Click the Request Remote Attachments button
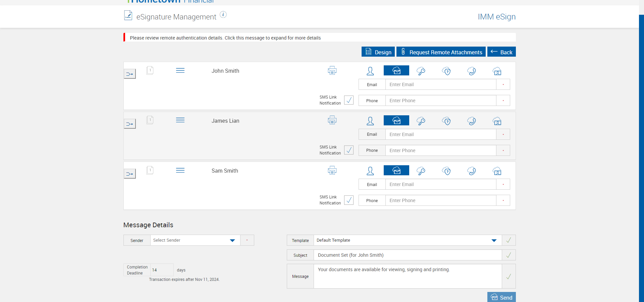 [441, 52]
